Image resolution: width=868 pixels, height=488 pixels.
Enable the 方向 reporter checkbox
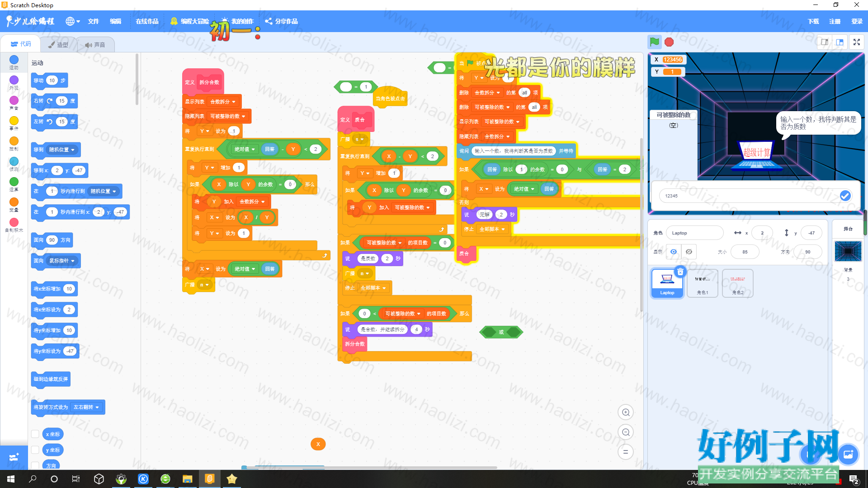point(35,465)
